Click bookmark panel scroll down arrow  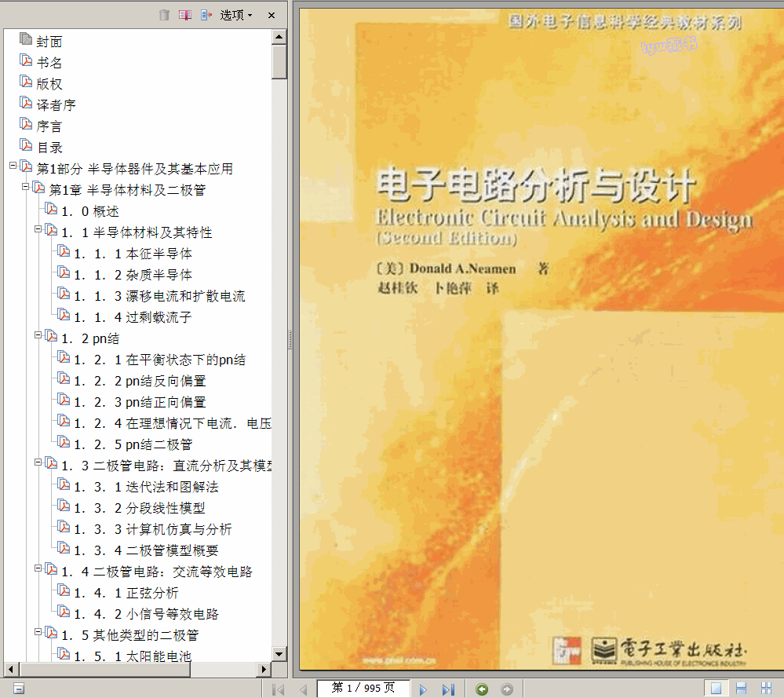pos(279,654)
